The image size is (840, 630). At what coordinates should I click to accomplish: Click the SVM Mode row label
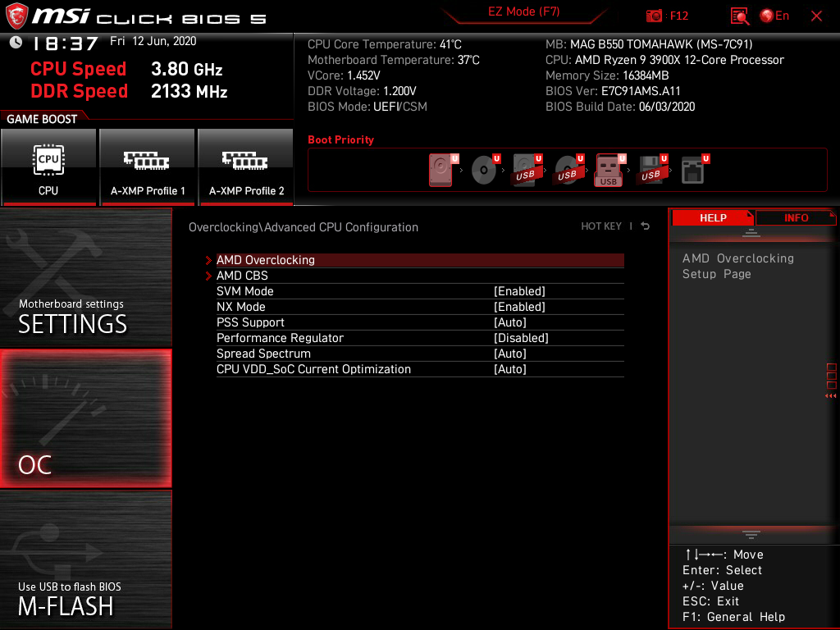pyautogui.click(x=244, y=291)
